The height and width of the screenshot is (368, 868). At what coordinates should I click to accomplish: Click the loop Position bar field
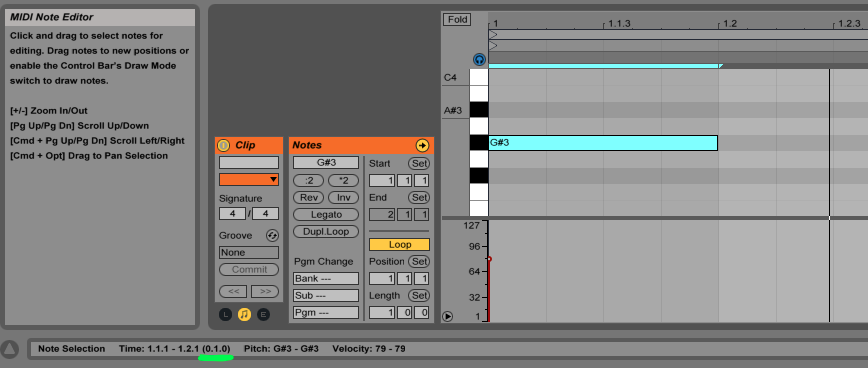point(382,278)
